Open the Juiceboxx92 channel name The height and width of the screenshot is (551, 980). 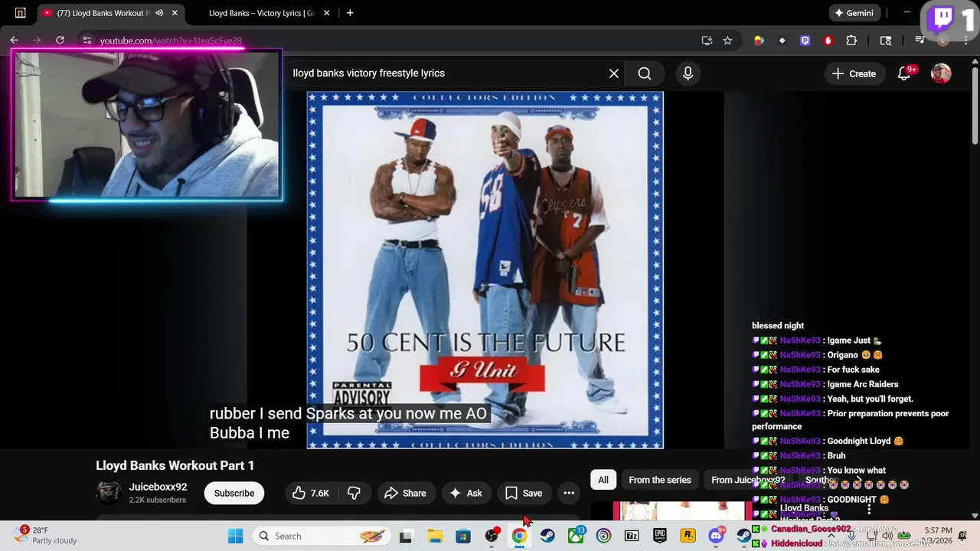click(158, 487)
